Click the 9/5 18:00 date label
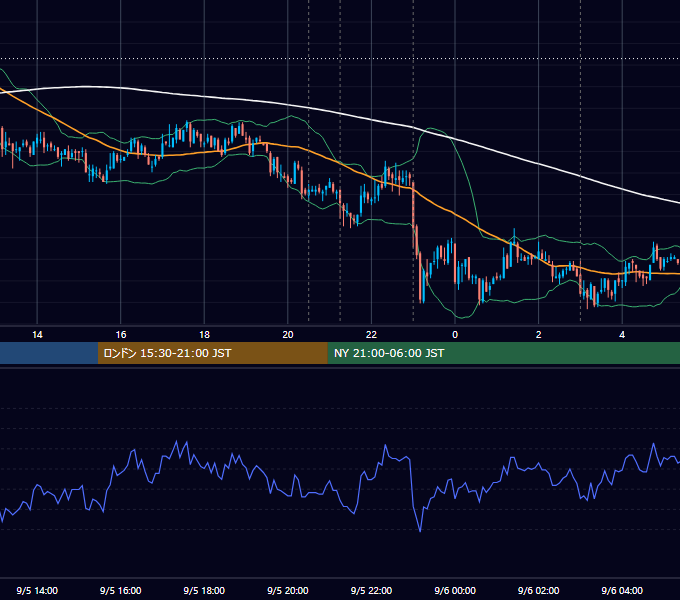The width and height of the screenshot is (680, 600). click(x=204, y=590)
